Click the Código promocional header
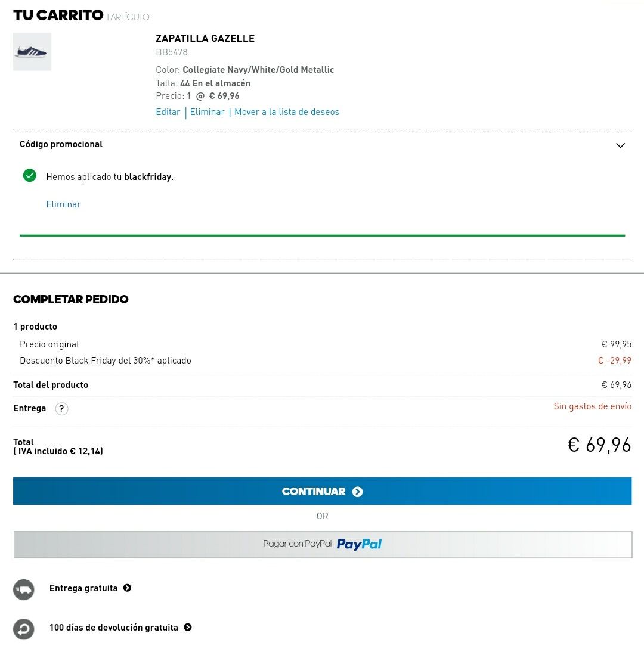This screenshot has height=652, width=644. pos(61,144)
